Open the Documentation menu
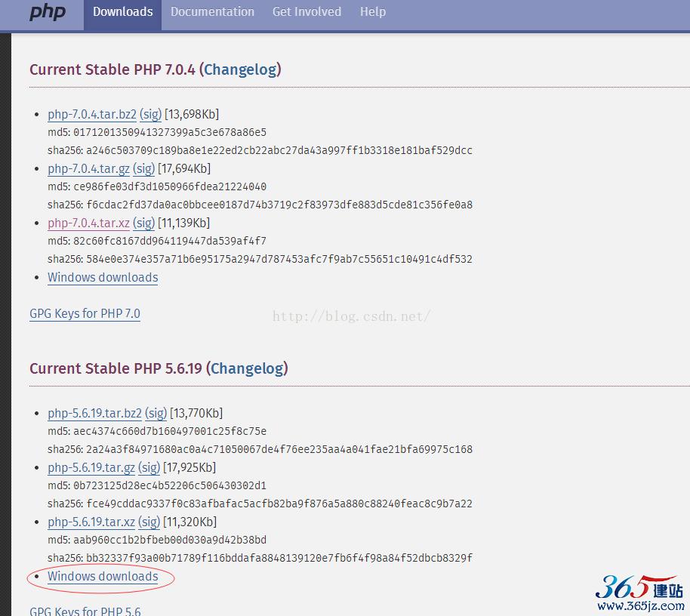This screenshot has height=616, width=690. tap(213, 12)
